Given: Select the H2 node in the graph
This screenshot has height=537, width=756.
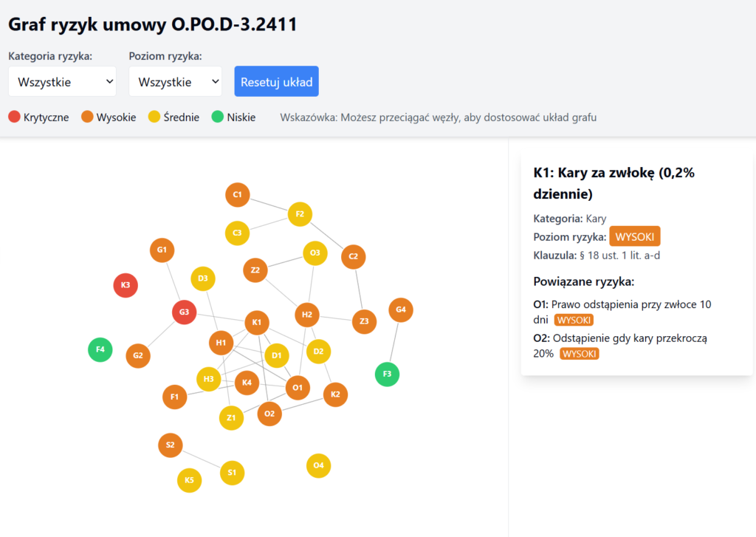Looking at the screenshot, I should [x=307, y=315].
